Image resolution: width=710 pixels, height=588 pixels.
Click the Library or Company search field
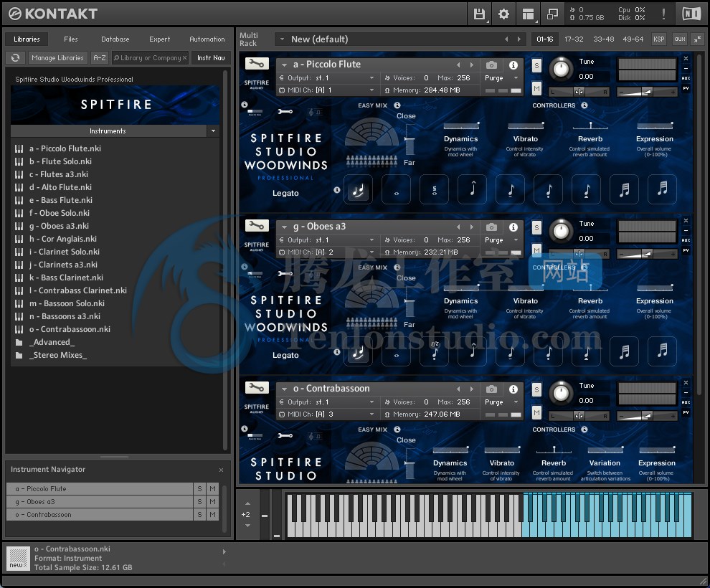[149, 58]
